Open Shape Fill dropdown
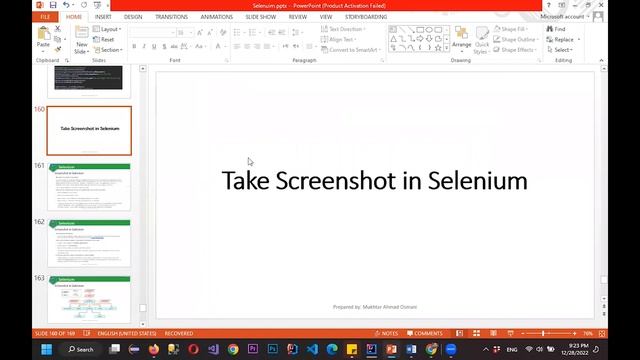The width and height of the screenshot is (640, 360). (x=511, y=29)
